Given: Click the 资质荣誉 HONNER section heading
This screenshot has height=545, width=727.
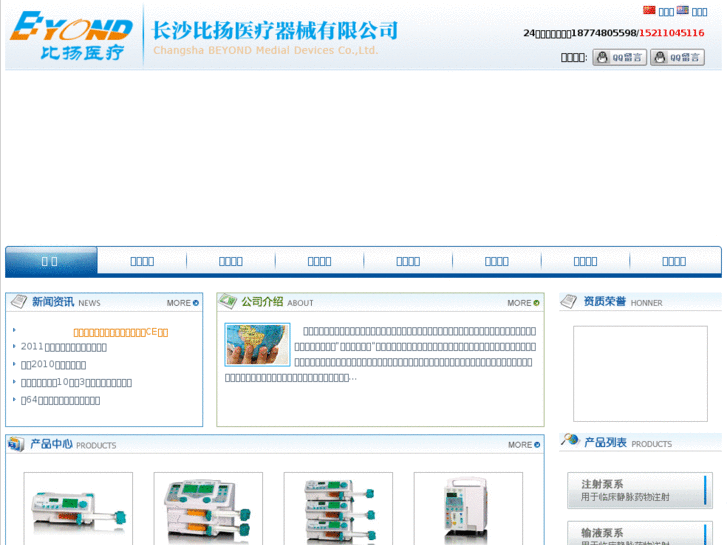Looking at the screenshot, I should click(x=623, y=302).
